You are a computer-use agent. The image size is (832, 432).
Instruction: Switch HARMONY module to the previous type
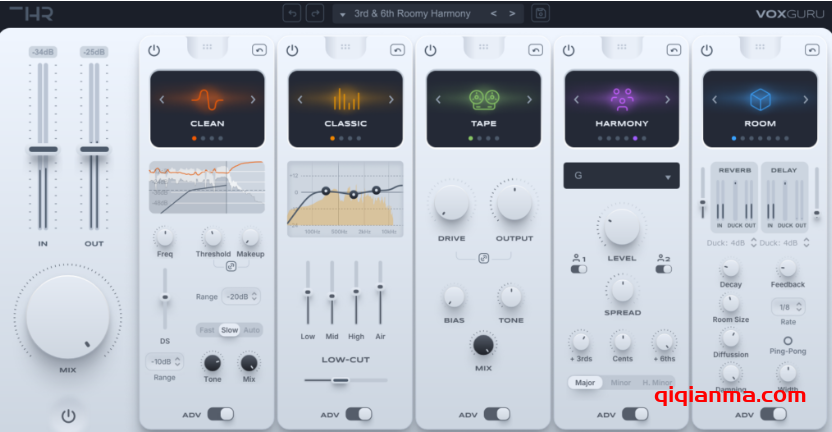click(x=577, y=99)
